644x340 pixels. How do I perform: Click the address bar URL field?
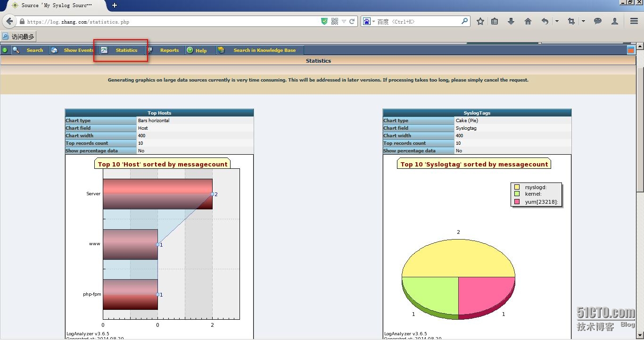[173, 22]
